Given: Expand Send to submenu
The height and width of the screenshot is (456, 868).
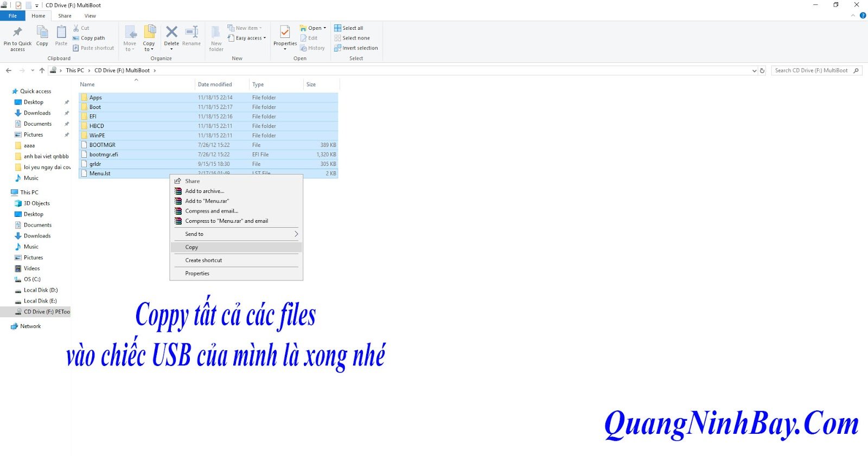Looking at the screenshot, I should (x=296, y=234).
